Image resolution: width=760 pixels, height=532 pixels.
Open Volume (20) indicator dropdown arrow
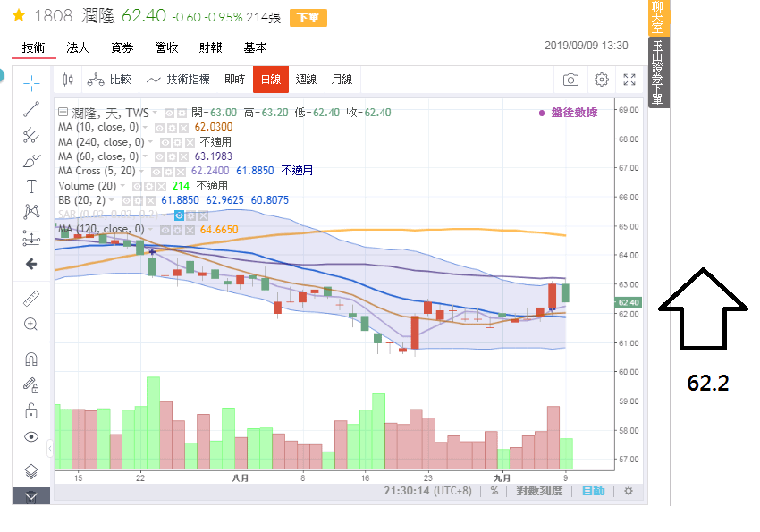pyautogui.click(x=122, y=186)
